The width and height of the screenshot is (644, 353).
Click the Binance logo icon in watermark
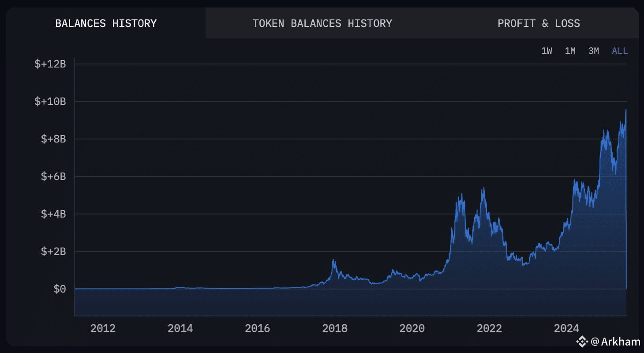point(583,341)
